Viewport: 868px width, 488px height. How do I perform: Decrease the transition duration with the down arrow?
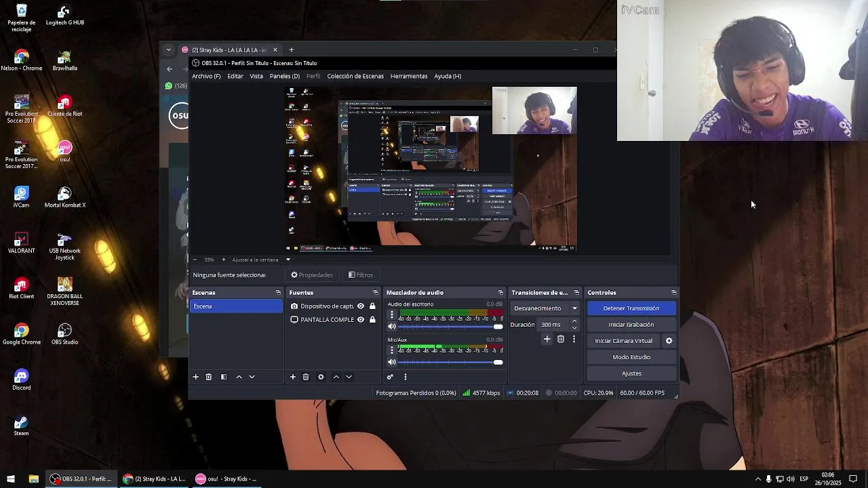[x=574, y=328]
